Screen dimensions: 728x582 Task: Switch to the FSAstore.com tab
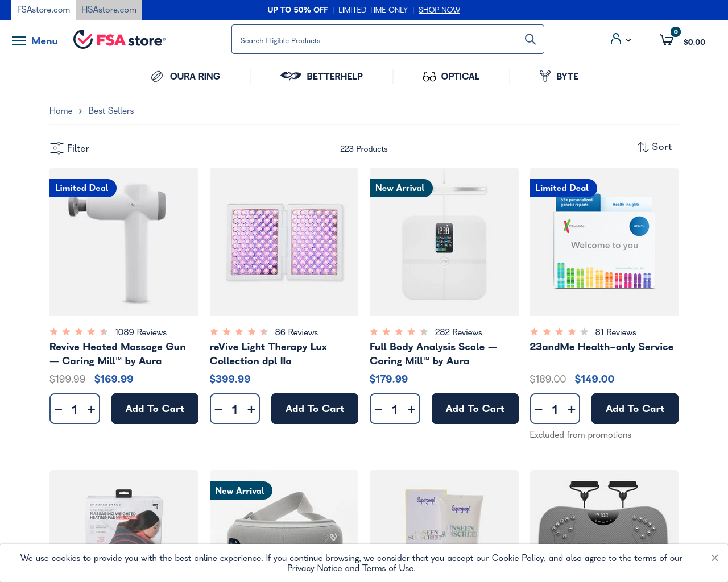[x=44, y=10]
